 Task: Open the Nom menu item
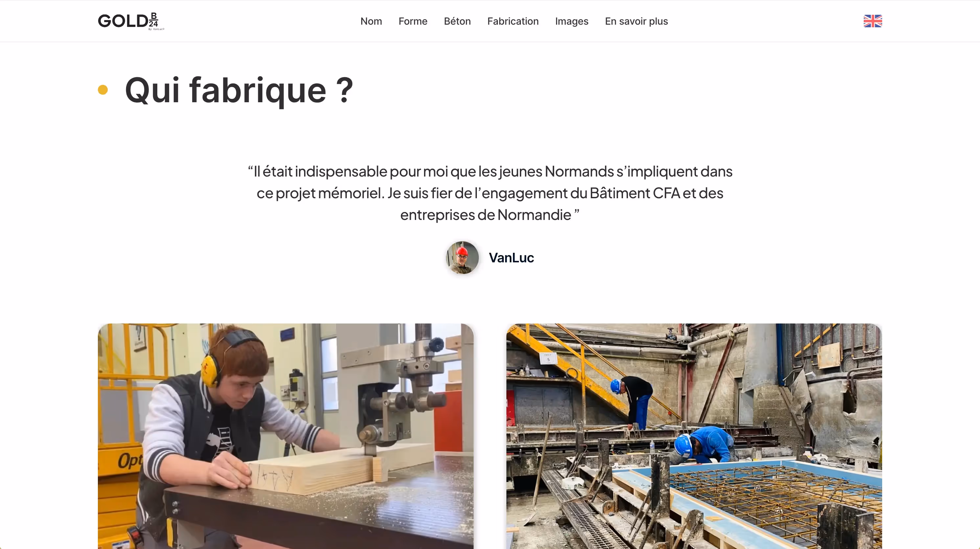[371, 21]
